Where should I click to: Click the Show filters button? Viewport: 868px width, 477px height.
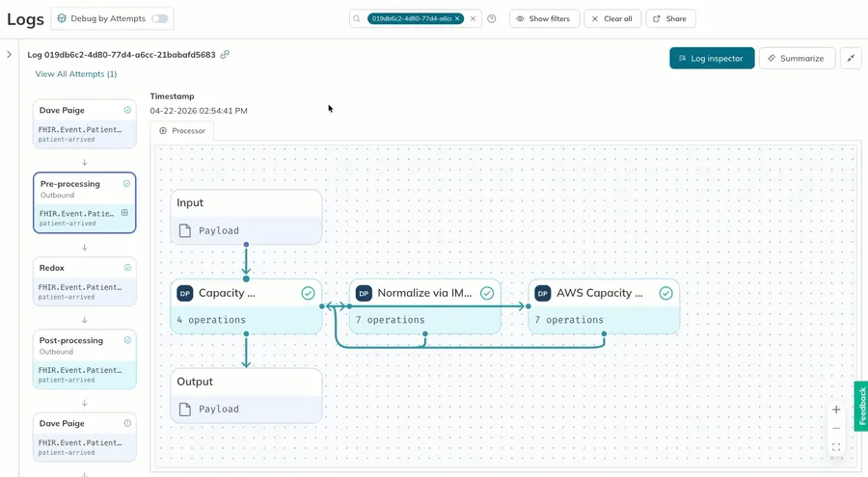pyautogui.click(x=544, y=19)
